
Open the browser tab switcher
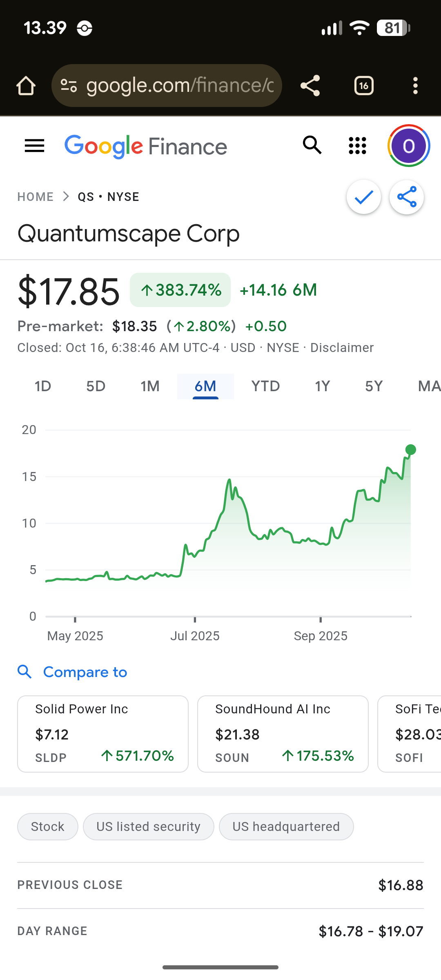(x=364, y=86)
